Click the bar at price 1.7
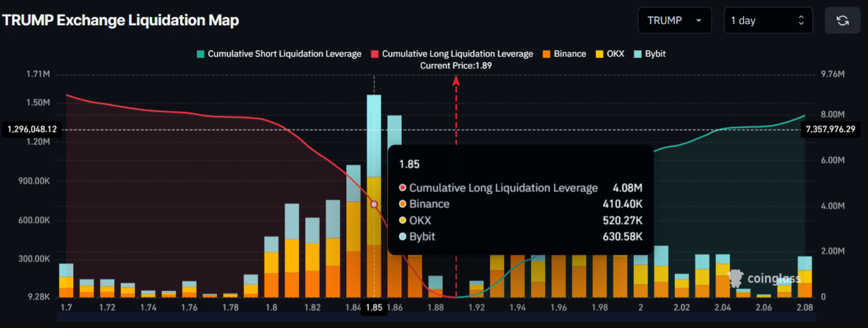 point(66,281)
